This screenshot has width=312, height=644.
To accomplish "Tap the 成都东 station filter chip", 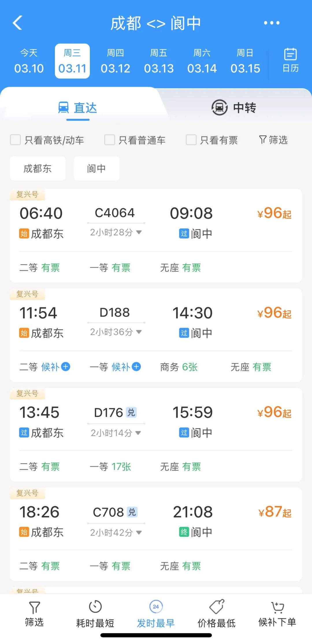I will point(38,168).
